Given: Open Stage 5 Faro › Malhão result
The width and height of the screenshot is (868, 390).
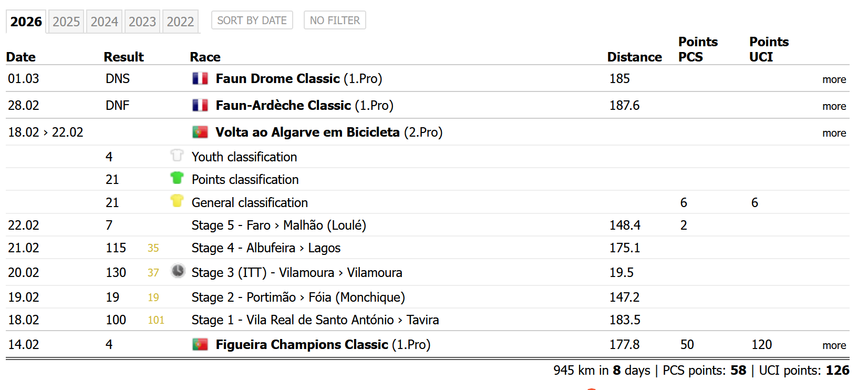Looking at the screenshot, I should point(278,225).
